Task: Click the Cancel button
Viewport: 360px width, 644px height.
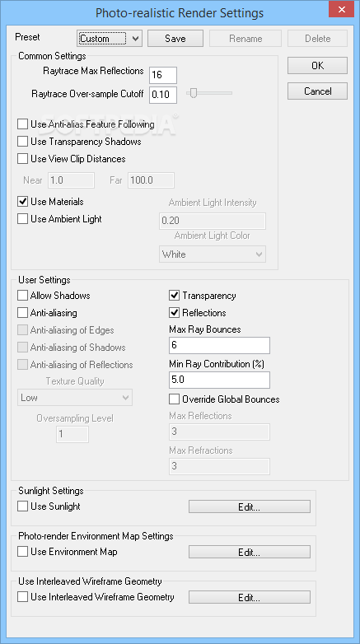Action: (x=317, y=91)
